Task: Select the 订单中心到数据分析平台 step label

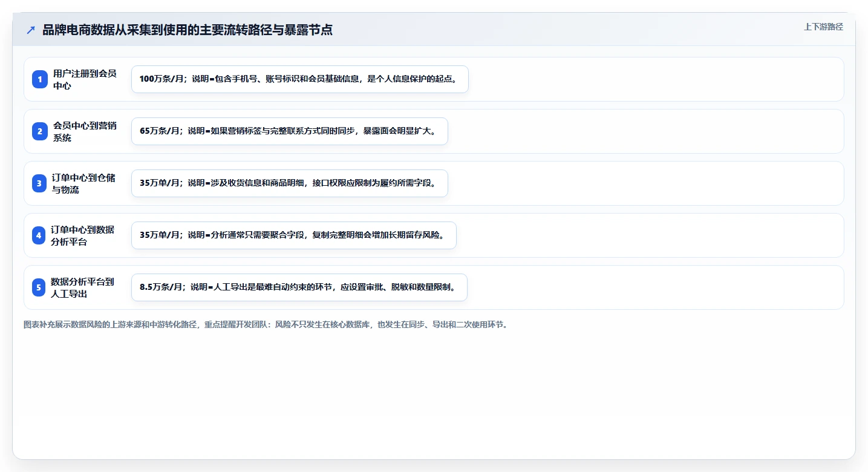Action: pos(83,235)
